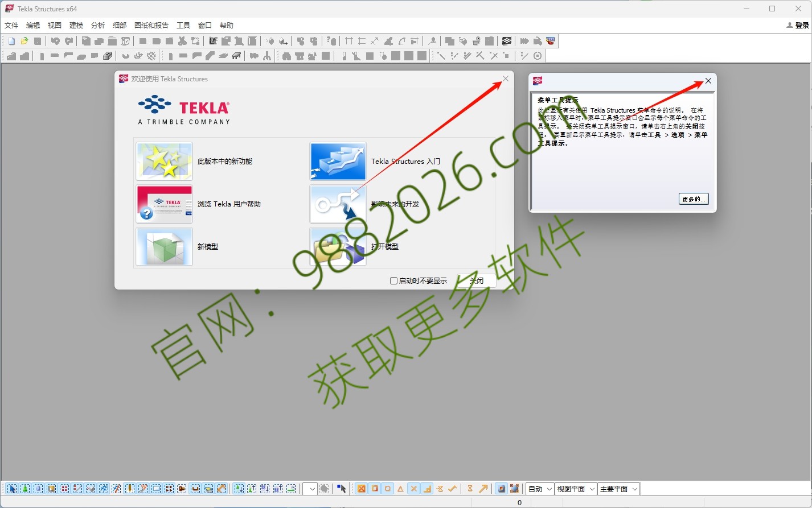Select the Measure angle icon
Viewport: 812px width, 508px height.
(388, 41)
